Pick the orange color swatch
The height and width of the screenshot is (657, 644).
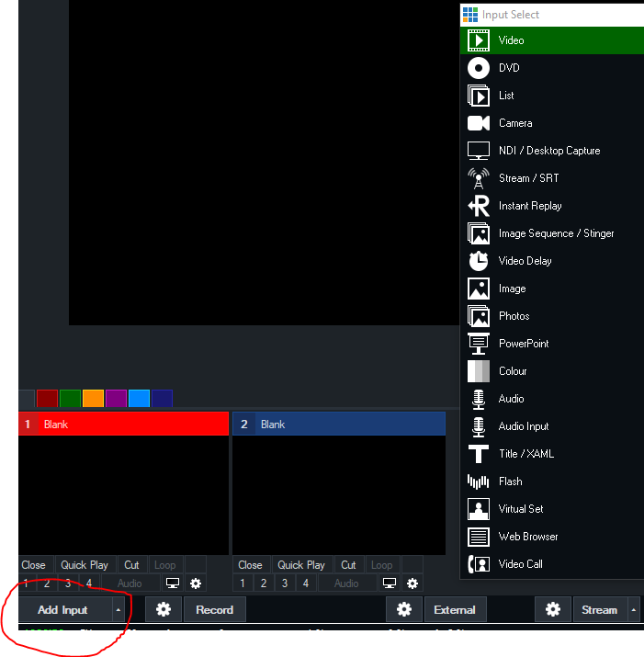tap(93, 399)
